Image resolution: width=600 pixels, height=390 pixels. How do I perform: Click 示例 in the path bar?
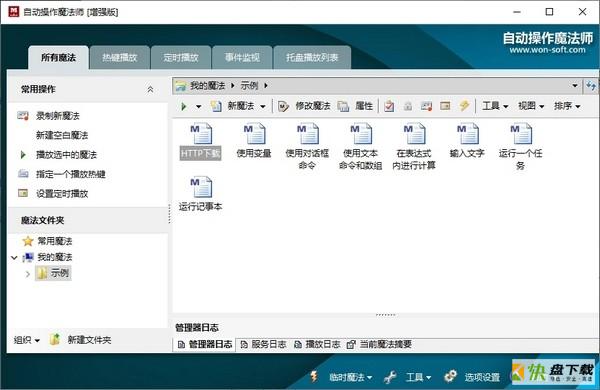pos(249,86)
